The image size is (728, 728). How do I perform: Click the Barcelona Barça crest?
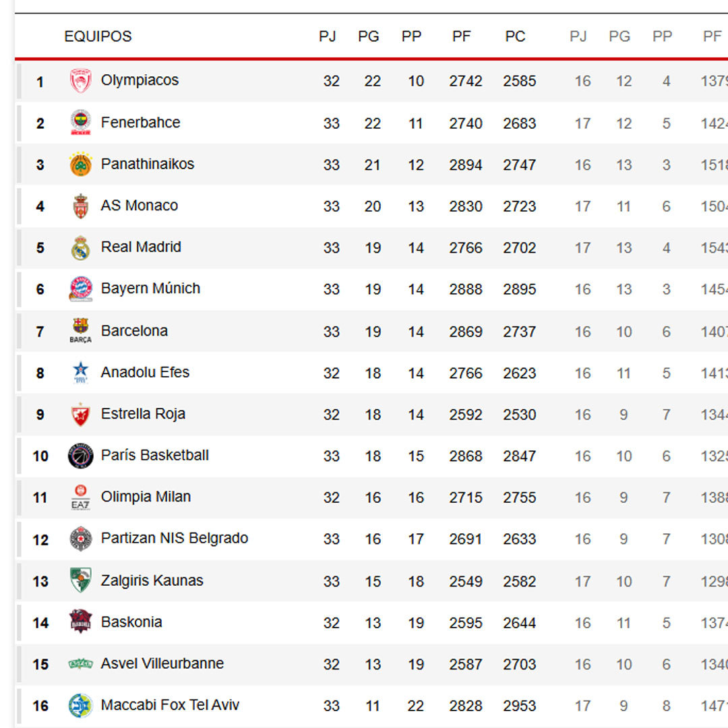pyautogui.click(x=81, y=331)
